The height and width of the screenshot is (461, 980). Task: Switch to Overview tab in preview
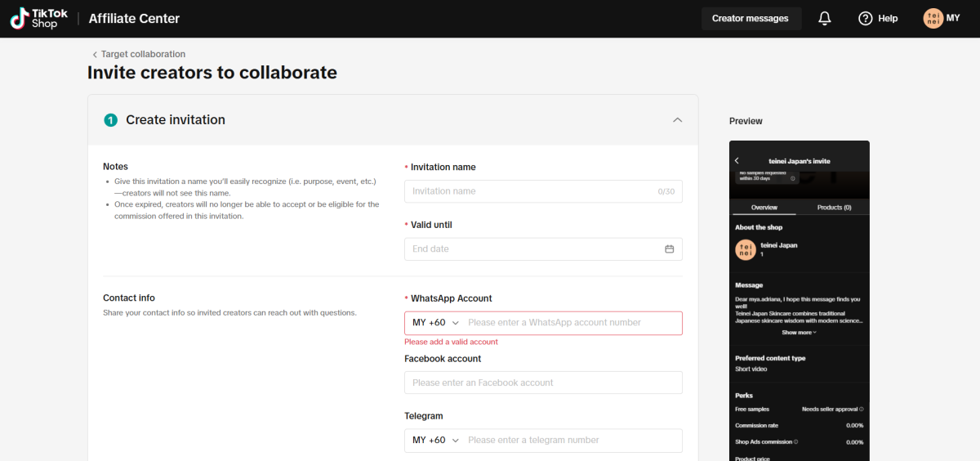pyautogui.click(x=764, y=208)
